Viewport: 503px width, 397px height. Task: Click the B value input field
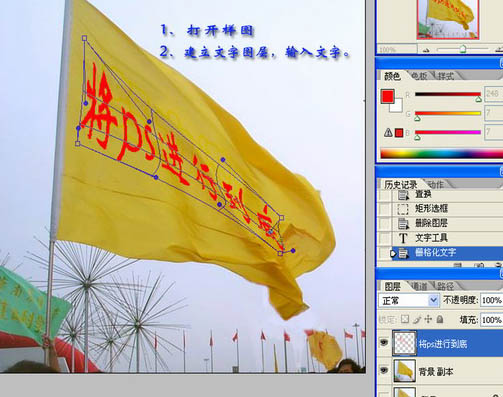click(493, 132)
